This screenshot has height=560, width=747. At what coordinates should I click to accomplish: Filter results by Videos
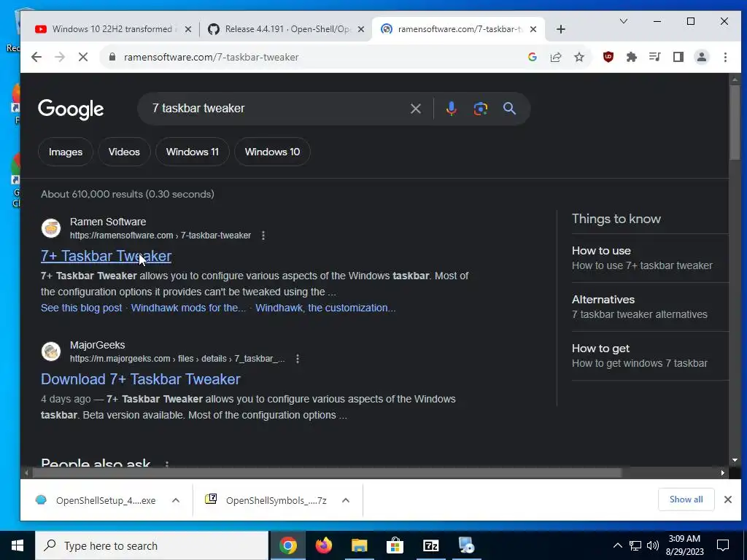pos(124,152)
